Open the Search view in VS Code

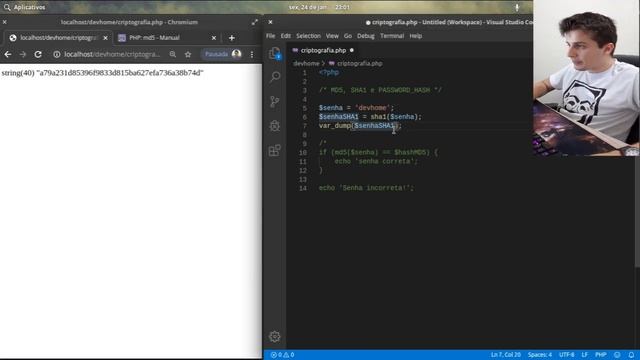click(275, 77)
